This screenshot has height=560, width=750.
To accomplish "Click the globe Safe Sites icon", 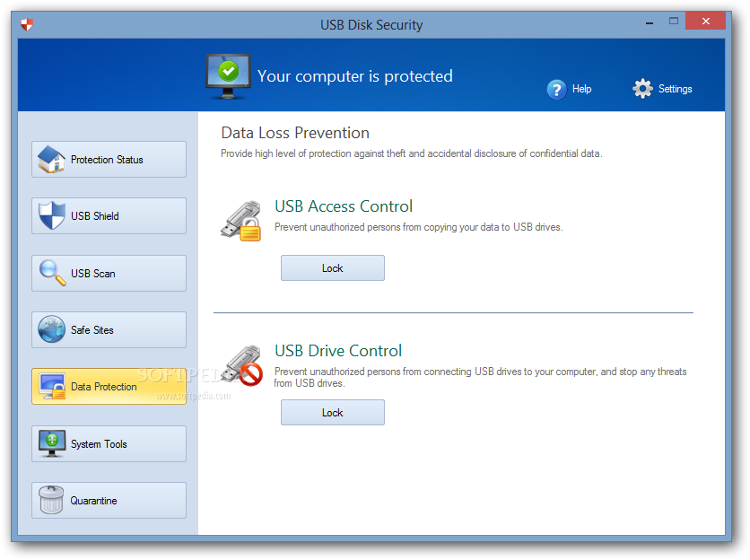I will coord(51,329).
